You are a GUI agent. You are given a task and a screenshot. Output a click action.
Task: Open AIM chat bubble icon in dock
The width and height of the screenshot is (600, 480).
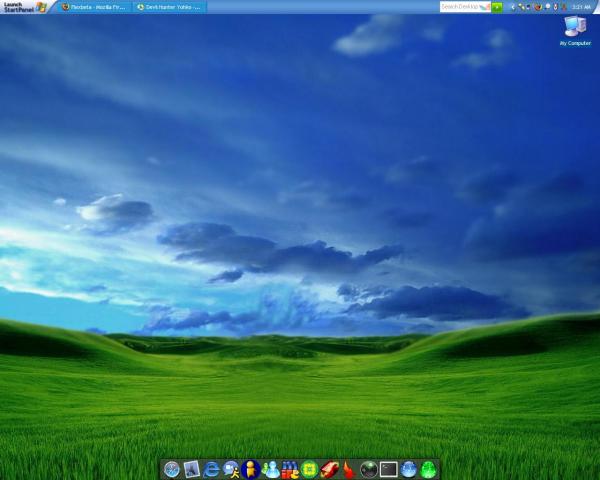pyautogui.click(x=231, y=469)
